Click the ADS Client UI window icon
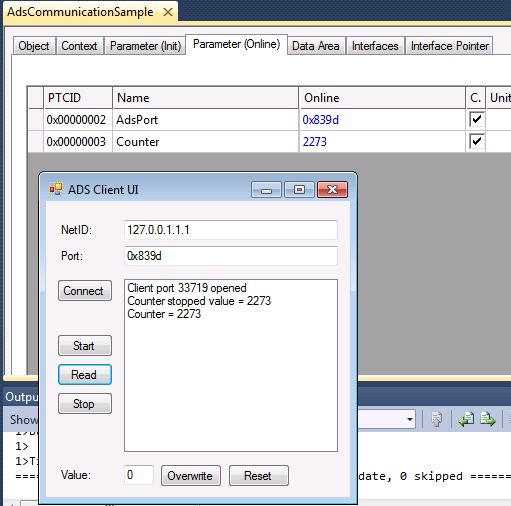The width and height of the screenshot is (511, 506). pyautogui.click(x=56, y=189)
